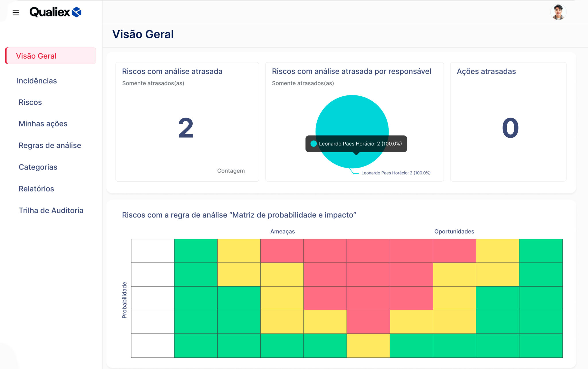588x369 pixels.
Task: Click the 'Riscos com análise atrasada' card title
Action: [x=172, y=72]
